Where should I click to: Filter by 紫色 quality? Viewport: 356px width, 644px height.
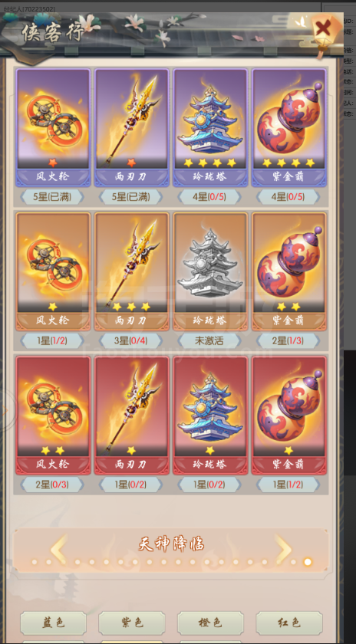pyautogui.click(x=131, y=623)
